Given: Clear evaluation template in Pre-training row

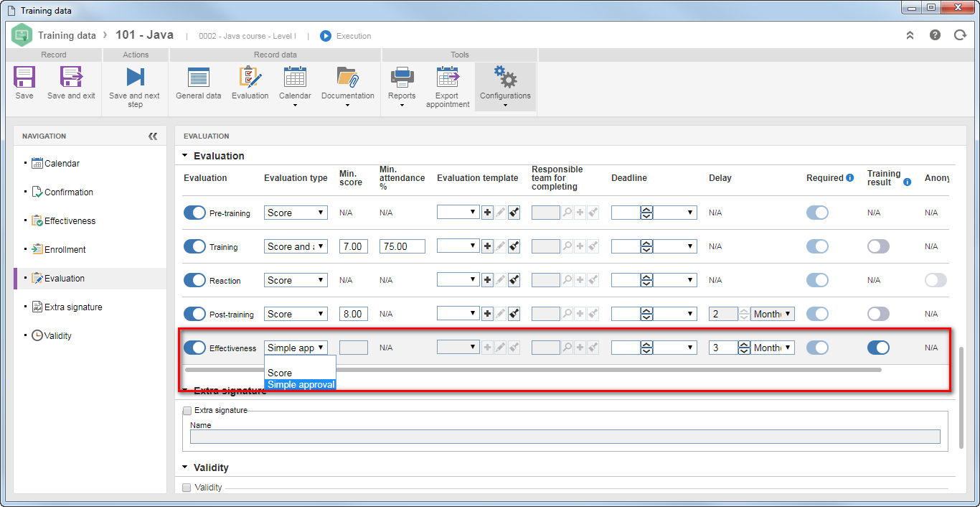Looking at the screenshot, I should point(514,213).
